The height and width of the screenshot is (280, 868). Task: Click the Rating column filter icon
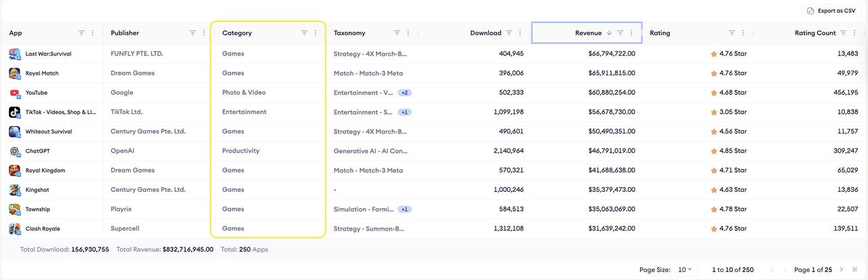point(732,33)
